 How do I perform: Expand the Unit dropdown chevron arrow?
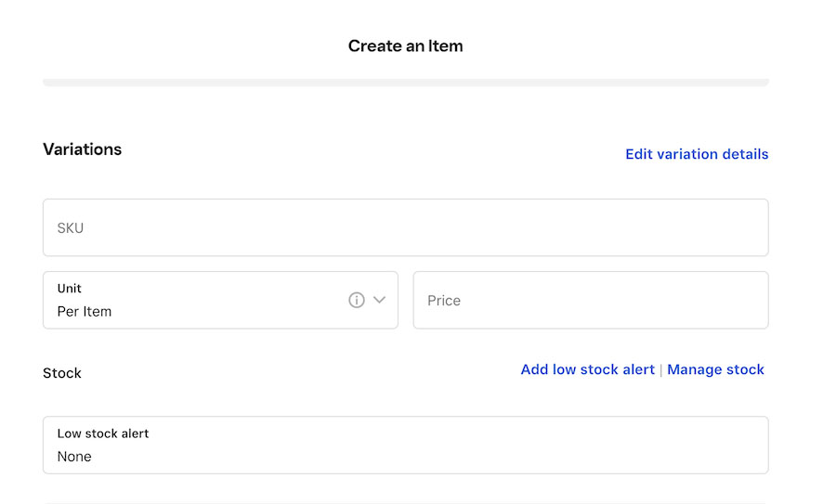tap(379, 300)
